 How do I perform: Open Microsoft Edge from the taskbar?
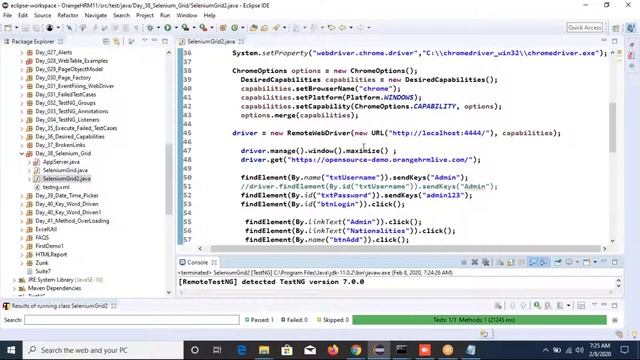[241, 350]
